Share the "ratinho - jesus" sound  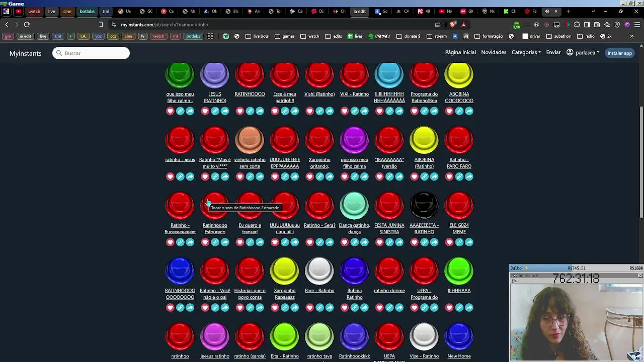click(x=190, y=176)
